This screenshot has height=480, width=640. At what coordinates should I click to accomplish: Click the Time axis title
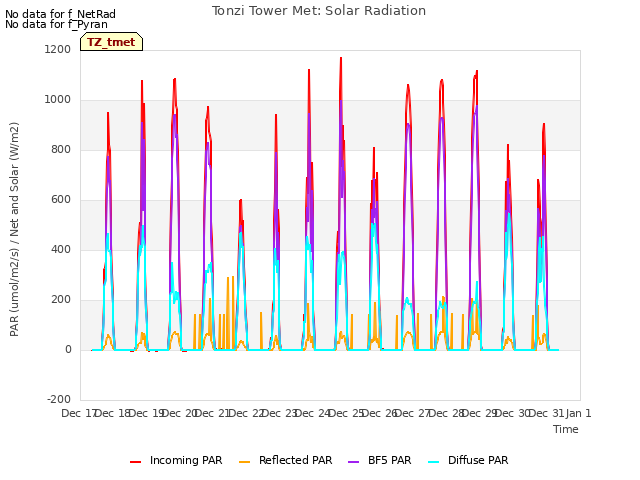pyautogui.click(x=566, y=429)
